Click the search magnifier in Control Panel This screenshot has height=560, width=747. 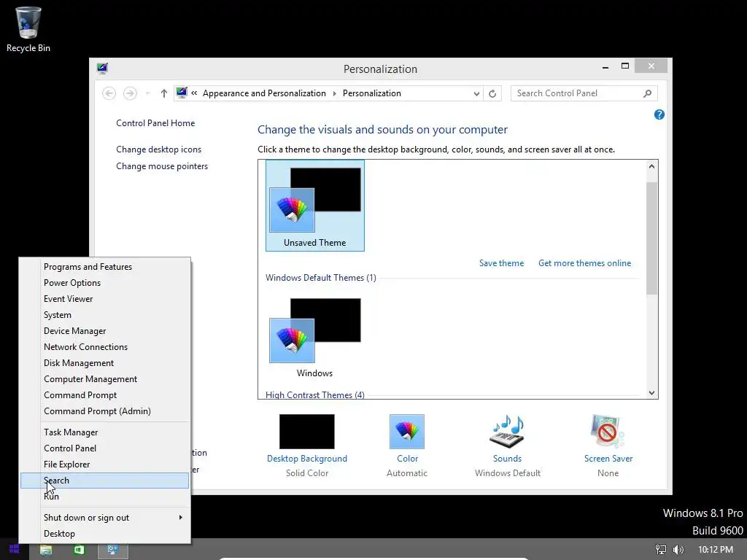click(647, 93)
